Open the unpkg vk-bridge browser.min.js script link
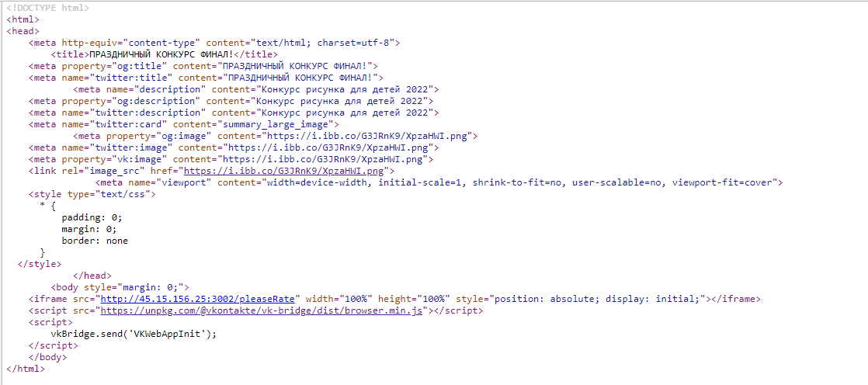 [x=262, y=311]
